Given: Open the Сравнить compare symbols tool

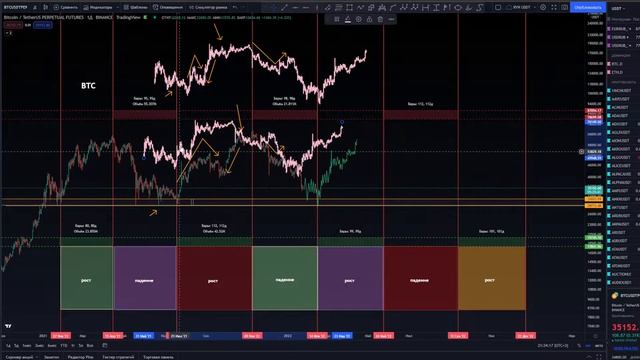Looking at the screenshot, I should (x=65, y=7).
